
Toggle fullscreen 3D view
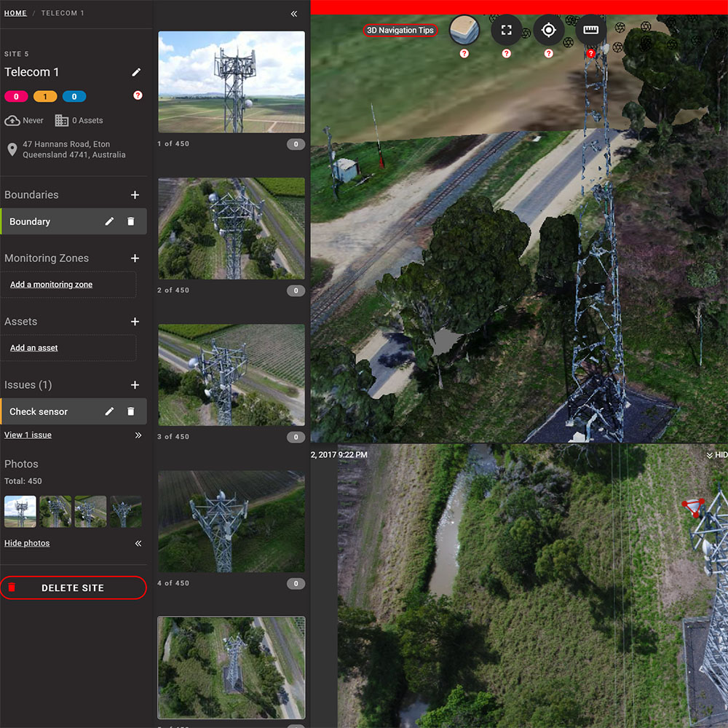click(x=507, y=30)
